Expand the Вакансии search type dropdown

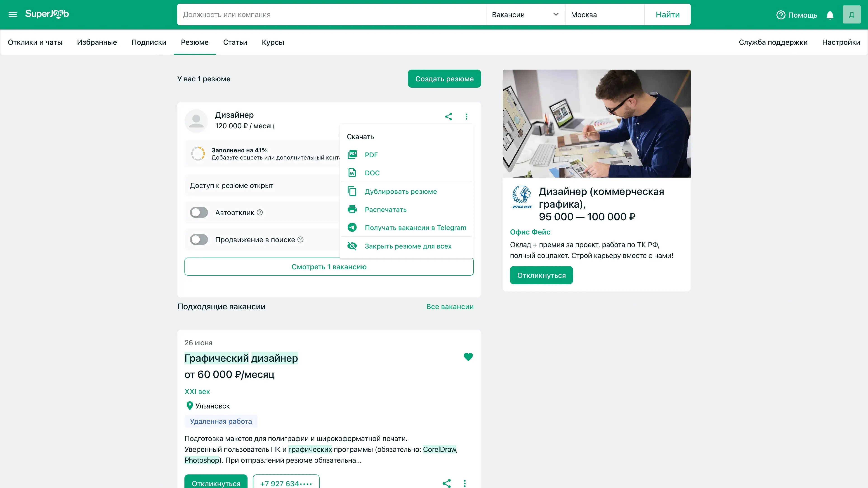(x=525, y=14)
